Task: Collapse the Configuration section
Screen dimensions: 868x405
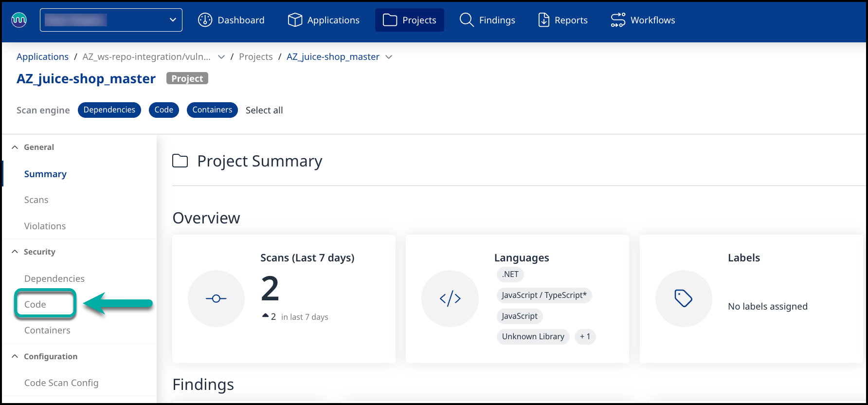Action: 15,356
